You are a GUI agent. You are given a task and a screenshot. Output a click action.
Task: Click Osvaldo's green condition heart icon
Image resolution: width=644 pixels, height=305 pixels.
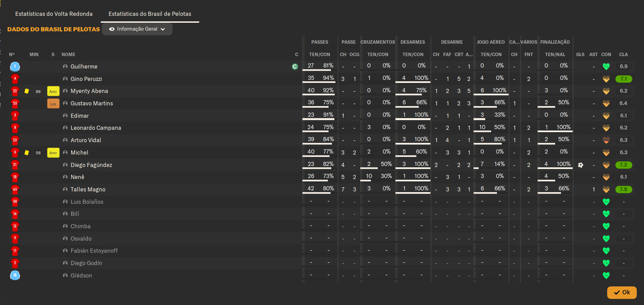click(x=606, y=239)
